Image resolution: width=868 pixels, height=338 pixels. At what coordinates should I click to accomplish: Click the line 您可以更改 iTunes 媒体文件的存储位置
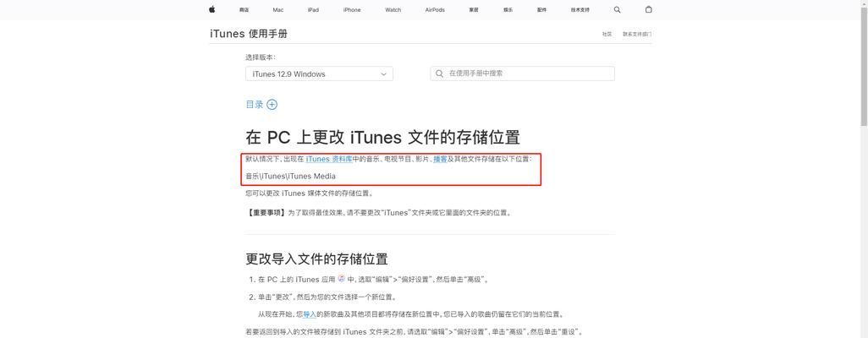(310, 194)
